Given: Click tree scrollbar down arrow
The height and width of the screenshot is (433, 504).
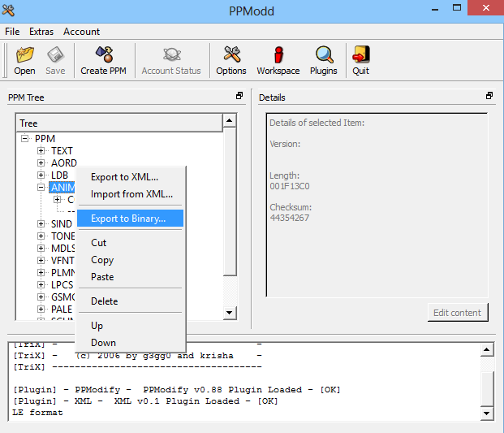Looking at the screenshot, I should (x=230, y=313).
